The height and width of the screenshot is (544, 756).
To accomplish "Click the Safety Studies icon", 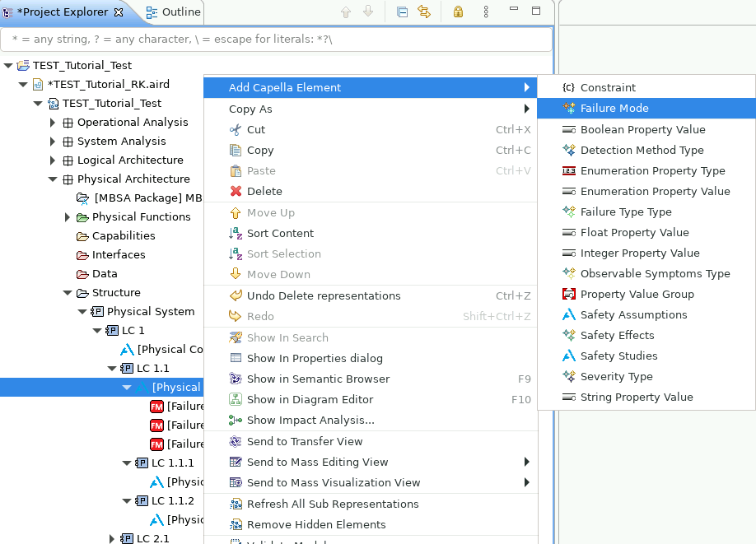I will (x=569, y=356).
